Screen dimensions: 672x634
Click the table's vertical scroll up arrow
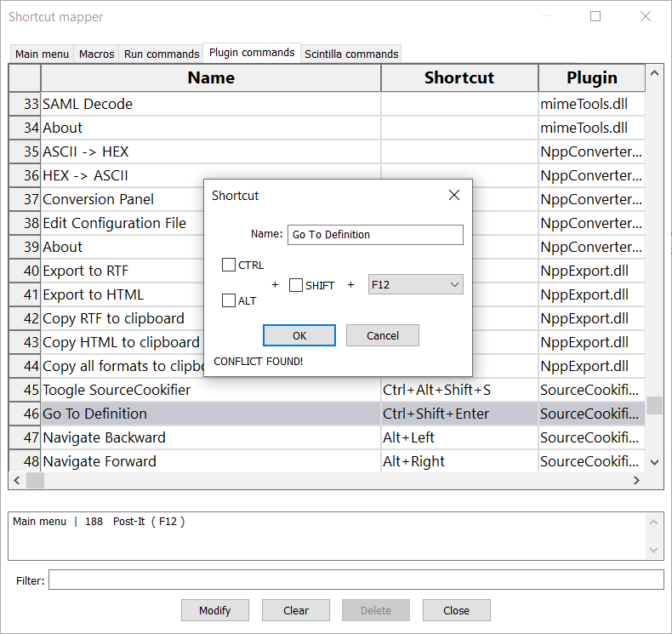point(654,73)
